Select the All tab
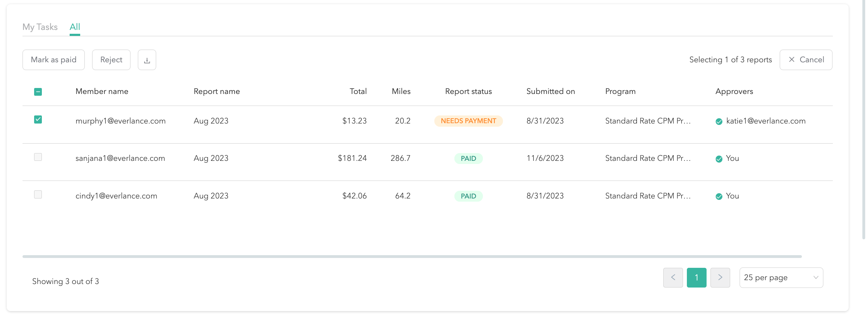Viewport: 868px width, 328px height. pos(75,27)
